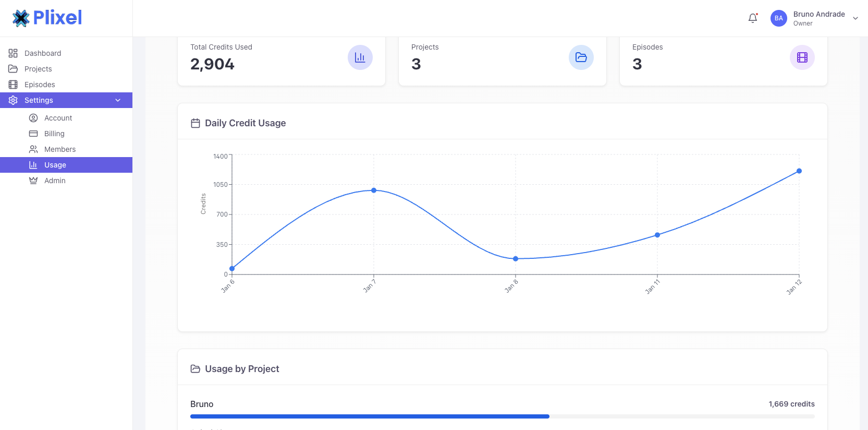The width and height of the screenshot is (868, 430).
Task: Click the Total Credits Used chart icon
Action: coord(360,57)
